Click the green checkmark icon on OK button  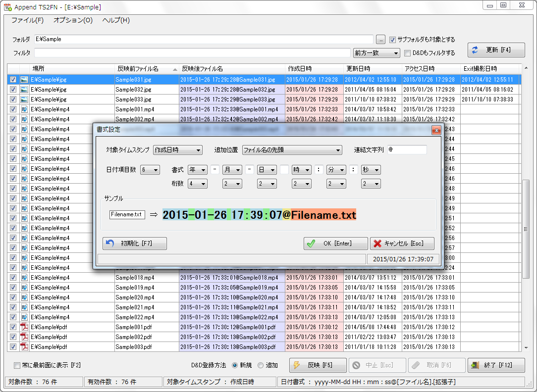coord(311,244)
